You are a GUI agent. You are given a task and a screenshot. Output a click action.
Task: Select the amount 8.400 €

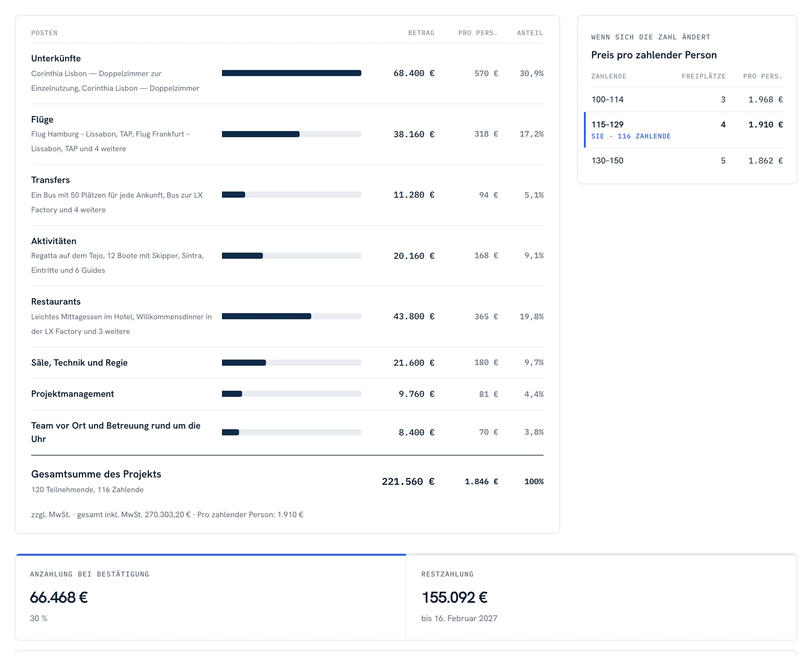[416, 432]
